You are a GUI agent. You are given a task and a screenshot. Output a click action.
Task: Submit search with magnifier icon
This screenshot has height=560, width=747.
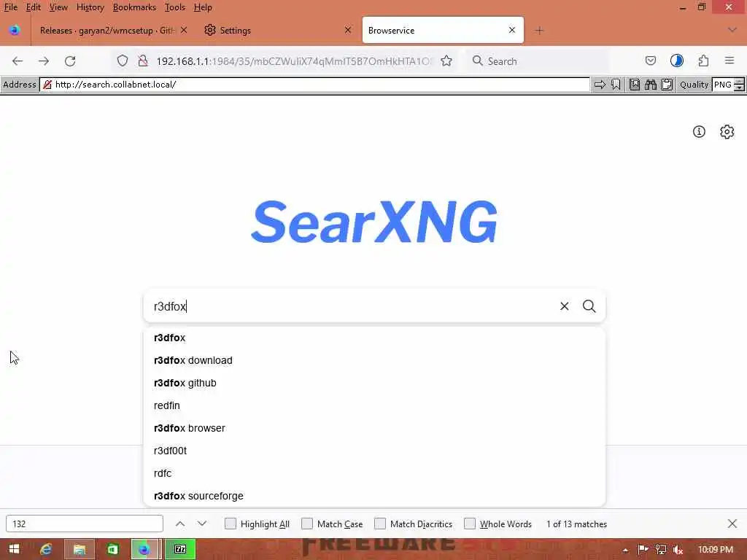tap(589, 306)
